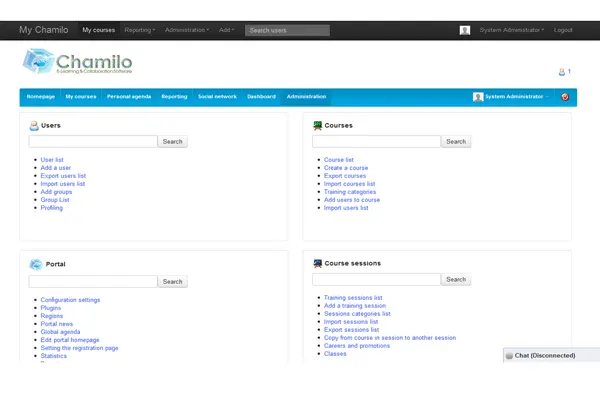The width and height of the screenshot is (600, 400).
Task: Switch to the Social network tab
Action: point(216,97)
